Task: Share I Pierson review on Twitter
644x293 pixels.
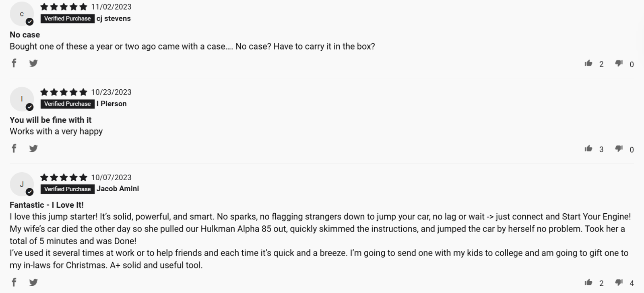Action: click(33, 149)
